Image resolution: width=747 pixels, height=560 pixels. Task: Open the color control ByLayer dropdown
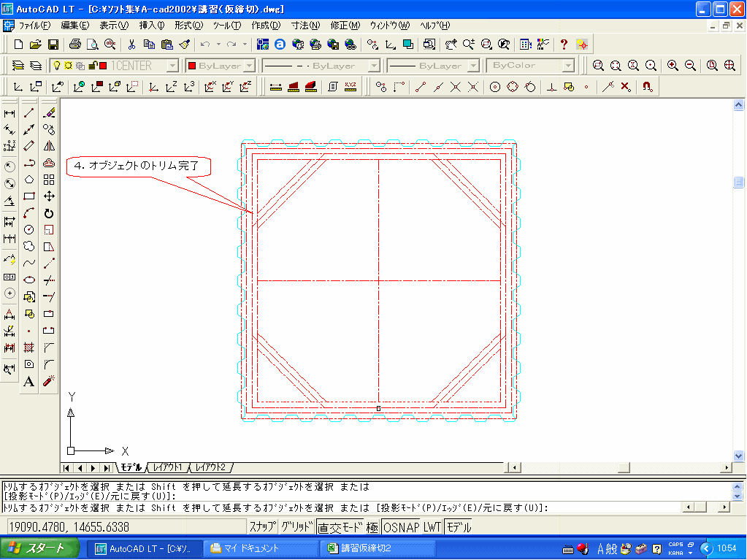(250, 65)
